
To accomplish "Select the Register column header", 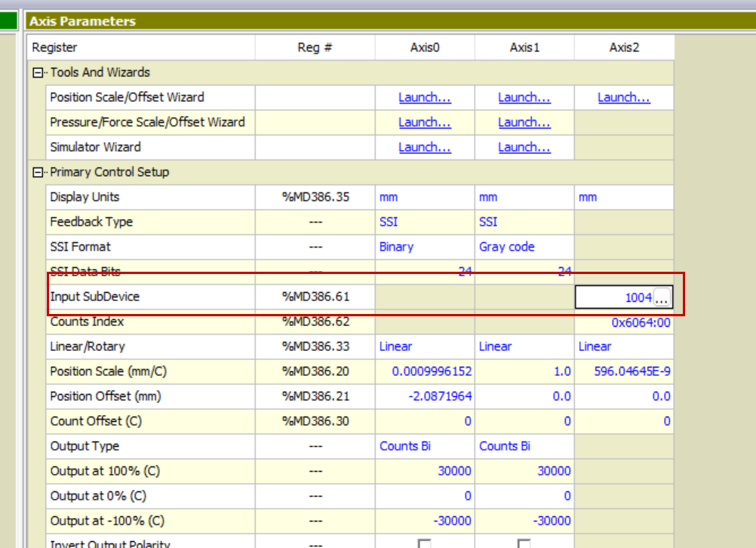I will tap(141, 48).
